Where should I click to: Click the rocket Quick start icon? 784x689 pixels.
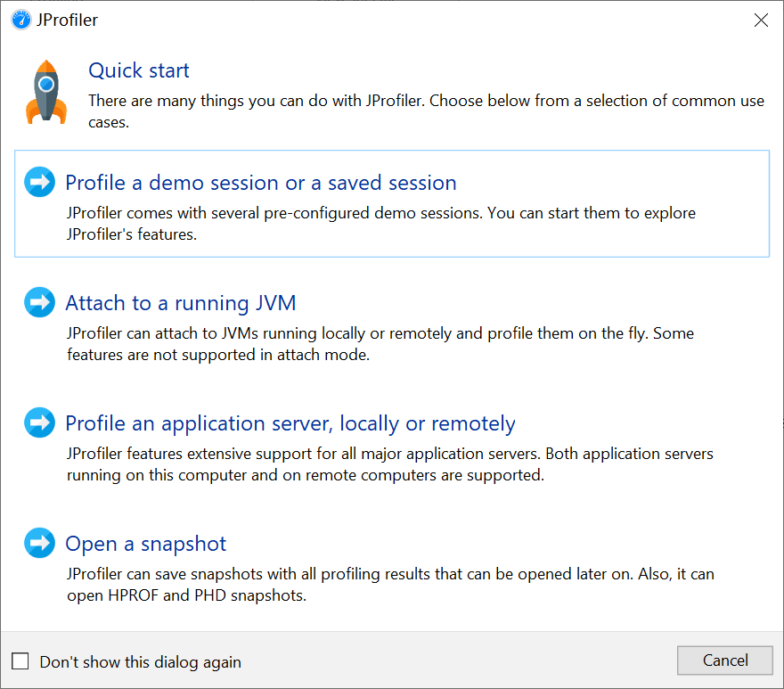[46, 92]
